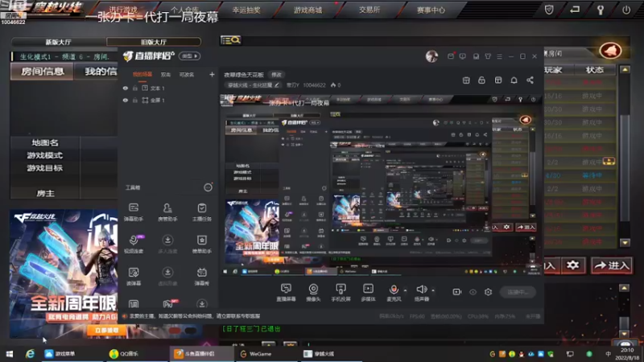Click the orange bell icon in game lobby

coord(610,51)
